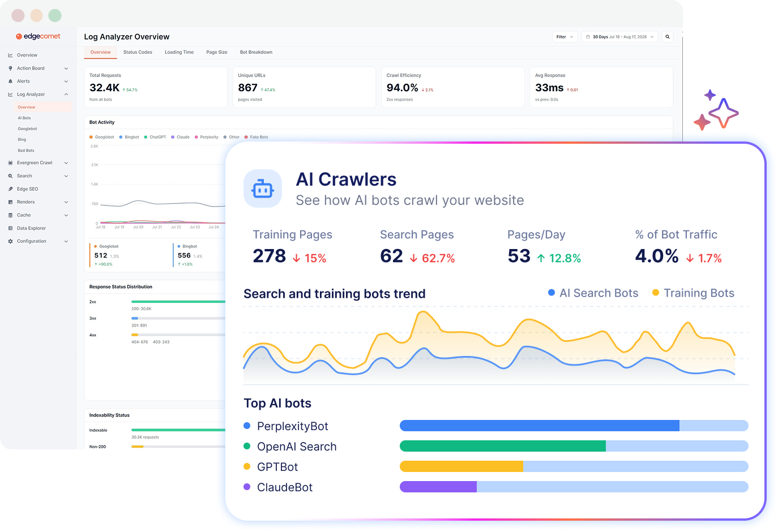Click the AI Crawlers robot icon
This screenshot has height=532, width=778.
(263, 188)
